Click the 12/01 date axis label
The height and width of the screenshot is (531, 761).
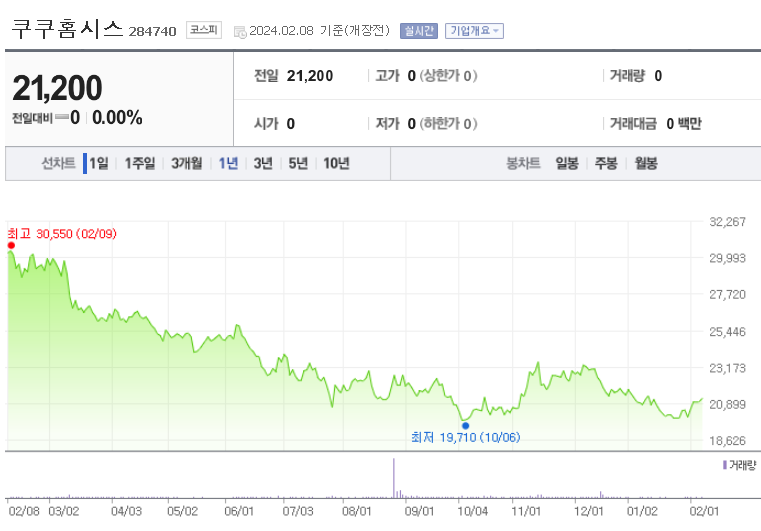click(589, 511)
